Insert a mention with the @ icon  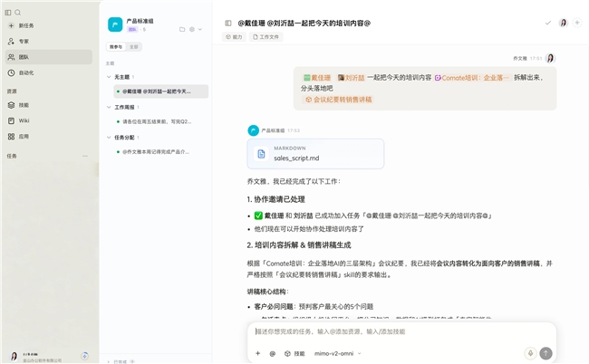click(273, 353)
